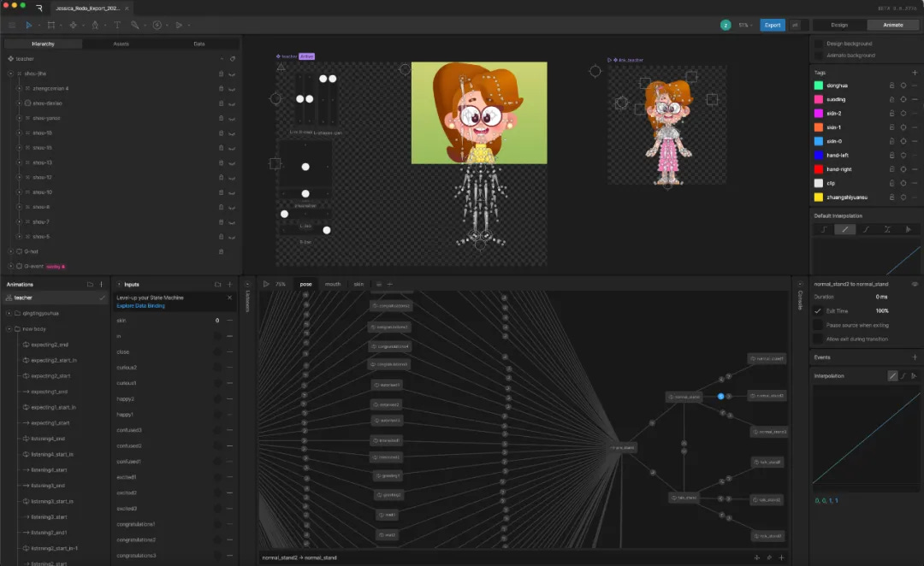Switch to the Hierarchy tab
The image size is (924, 566).
coord(43,44)
